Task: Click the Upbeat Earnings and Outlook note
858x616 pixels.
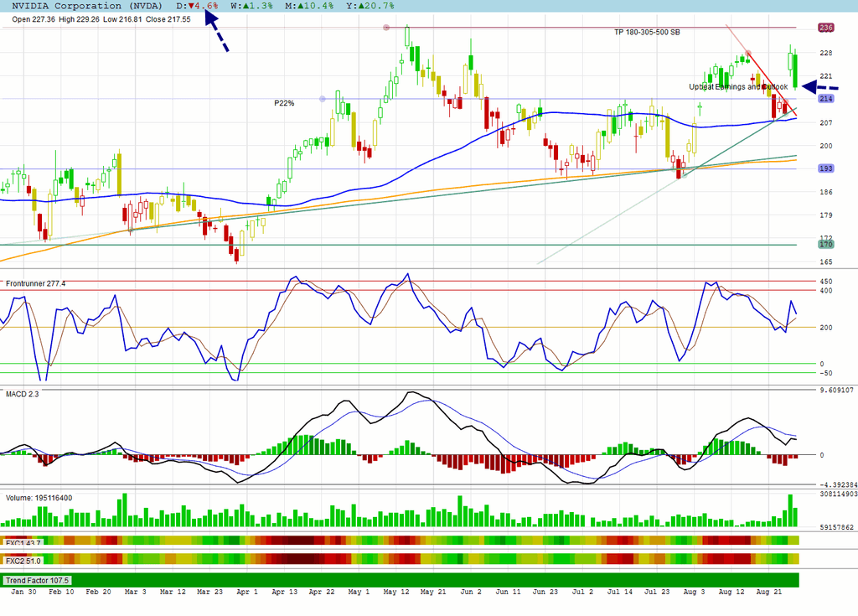Action: point(738,86)
